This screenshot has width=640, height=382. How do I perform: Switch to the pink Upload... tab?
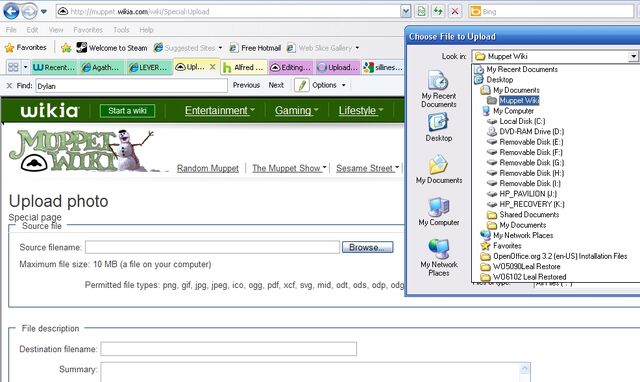point(338,67)
